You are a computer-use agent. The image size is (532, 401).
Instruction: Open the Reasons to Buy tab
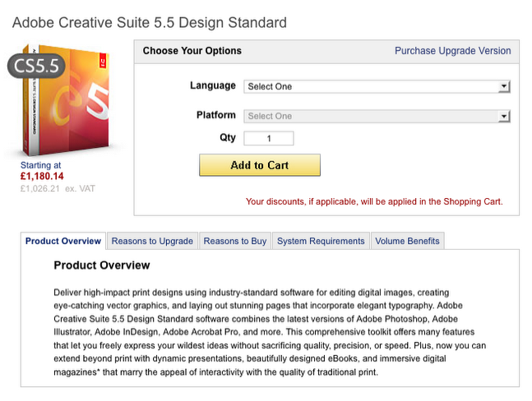(235, 241)
